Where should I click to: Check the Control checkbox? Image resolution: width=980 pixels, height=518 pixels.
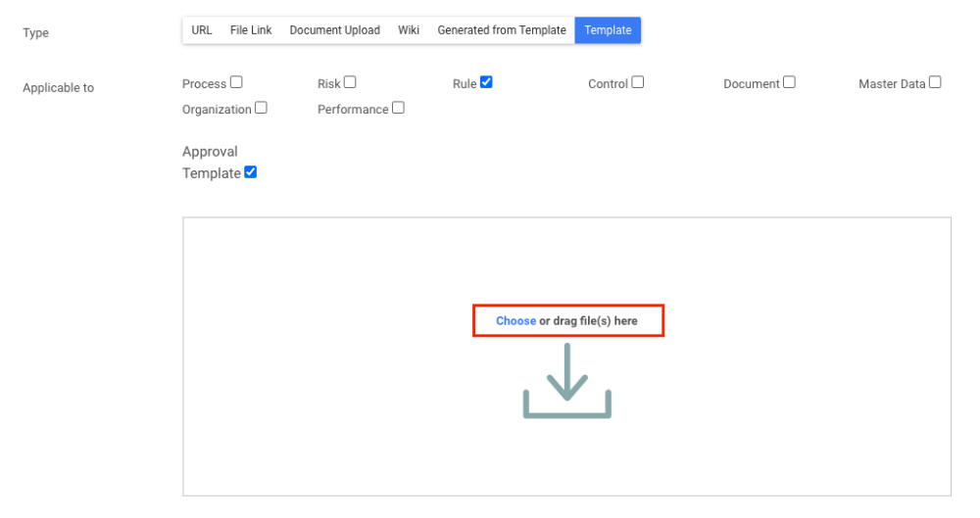(638, 83)
